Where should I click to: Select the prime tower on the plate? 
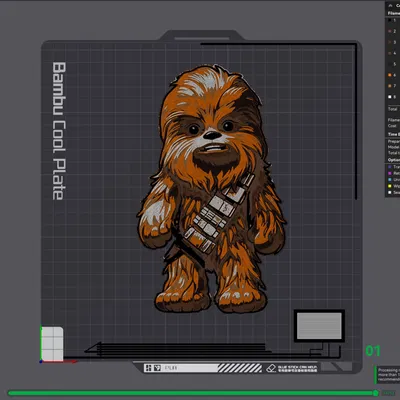coord(319,326)
